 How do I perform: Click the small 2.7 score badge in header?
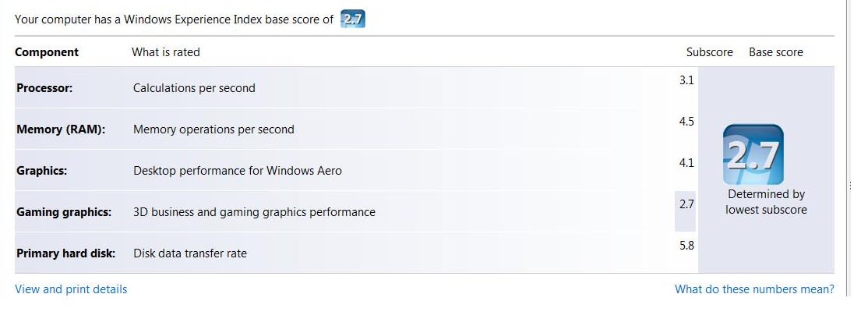pyautogui.click(x=353, y=19)
